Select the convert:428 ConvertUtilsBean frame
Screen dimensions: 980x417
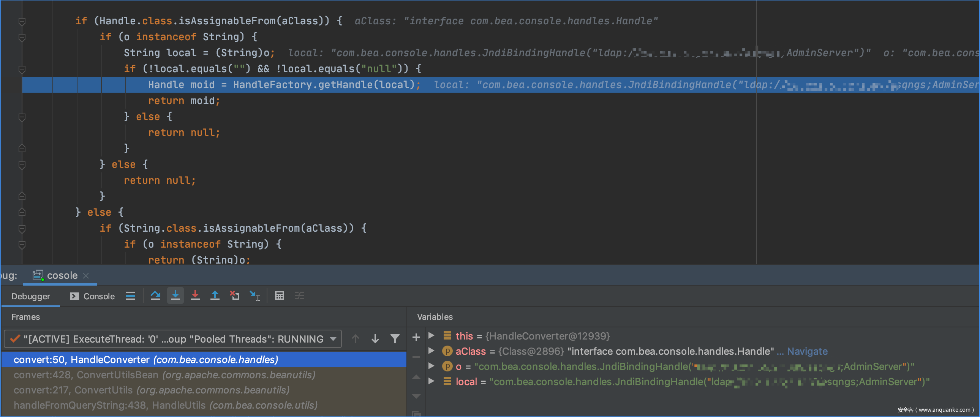[164, 375]
